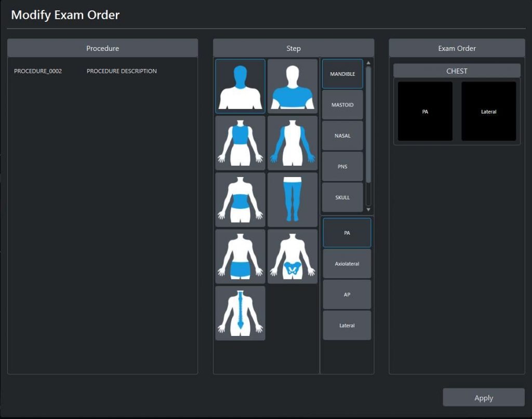Choose the hip region body icon

click(240, 256)
